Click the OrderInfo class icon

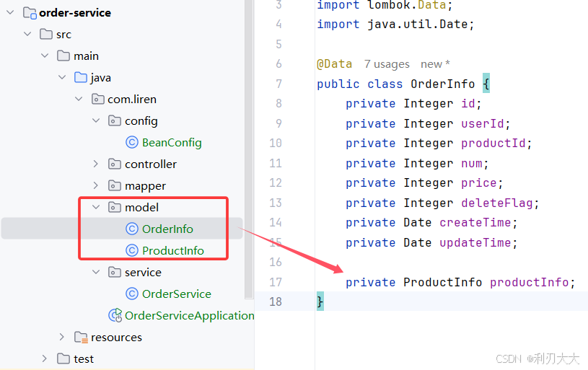131,229
